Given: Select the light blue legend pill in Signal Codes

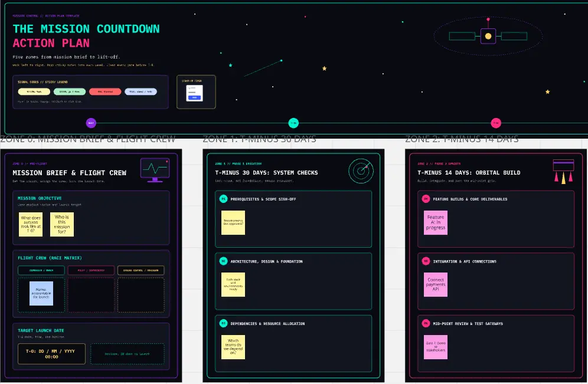Looking at the screenshot, I should 141,91.
